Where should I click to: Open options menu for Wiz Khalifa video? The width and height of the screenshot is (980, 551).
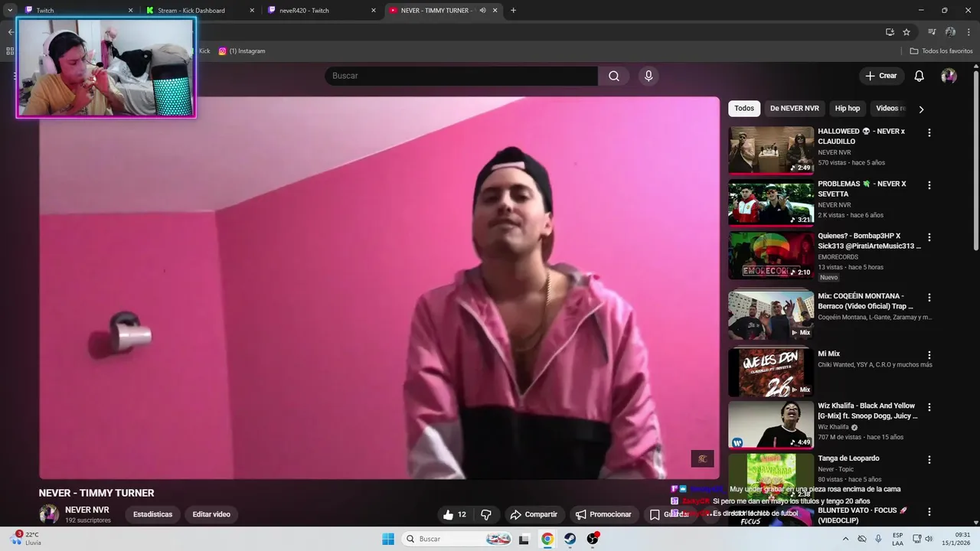click(929, 407)
